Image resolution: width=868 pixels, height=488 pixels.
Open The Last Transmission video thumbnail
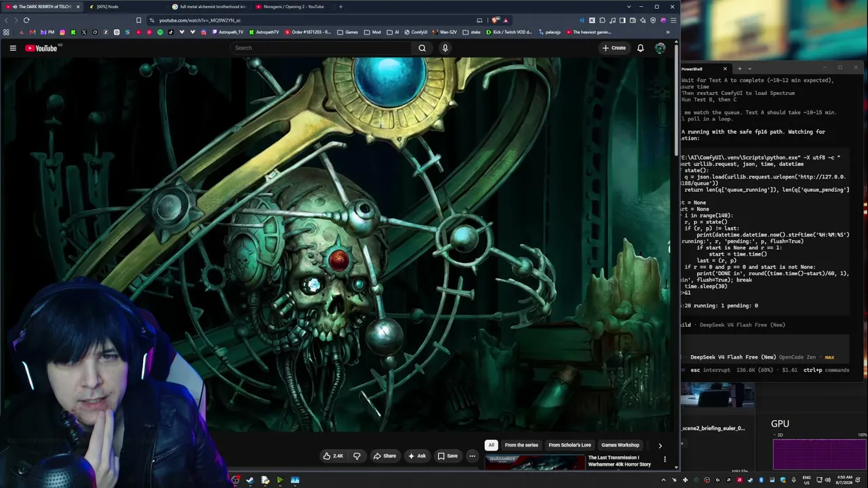pos(534,462)
